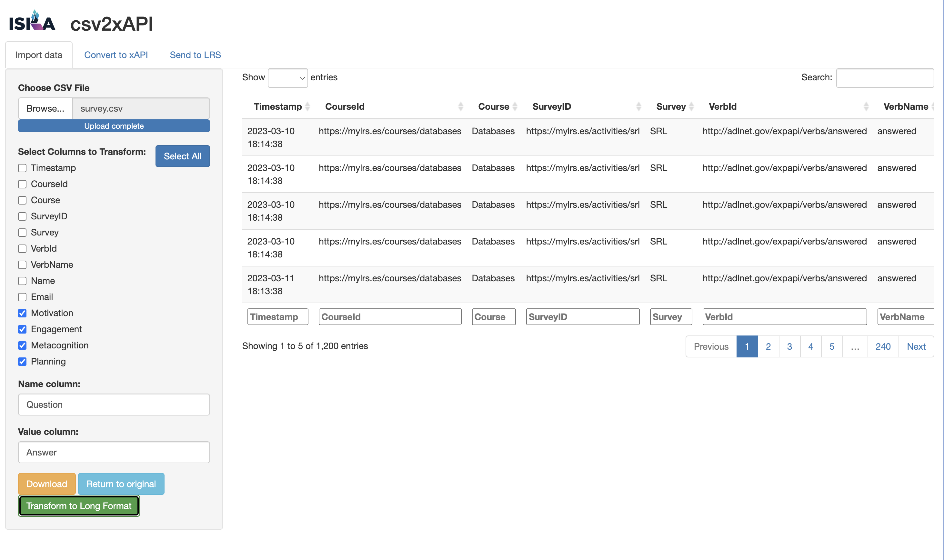The image size is (944, 560).
Task: Enable the Timestamp column checkbox
Action: pos(22,168)
